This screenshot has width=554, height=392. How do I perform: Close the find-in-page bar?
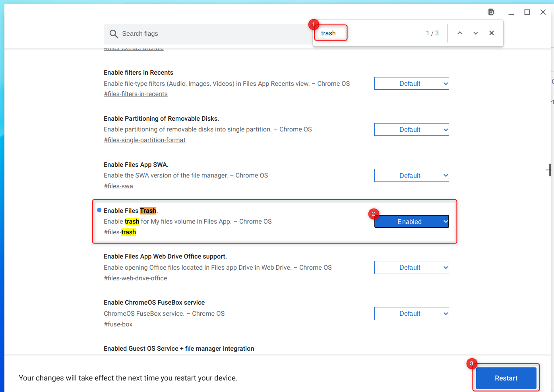[x=492, y=33]
